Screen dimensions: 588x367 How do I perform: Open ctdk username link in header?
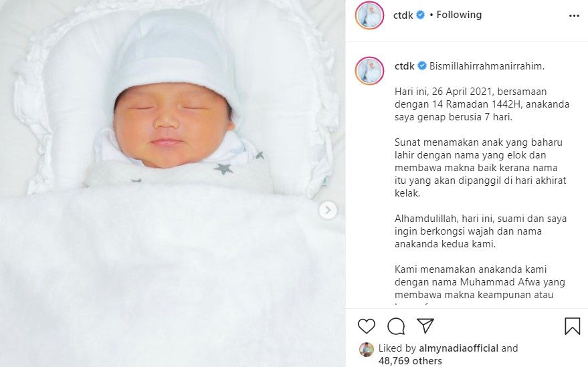point(403,15)
